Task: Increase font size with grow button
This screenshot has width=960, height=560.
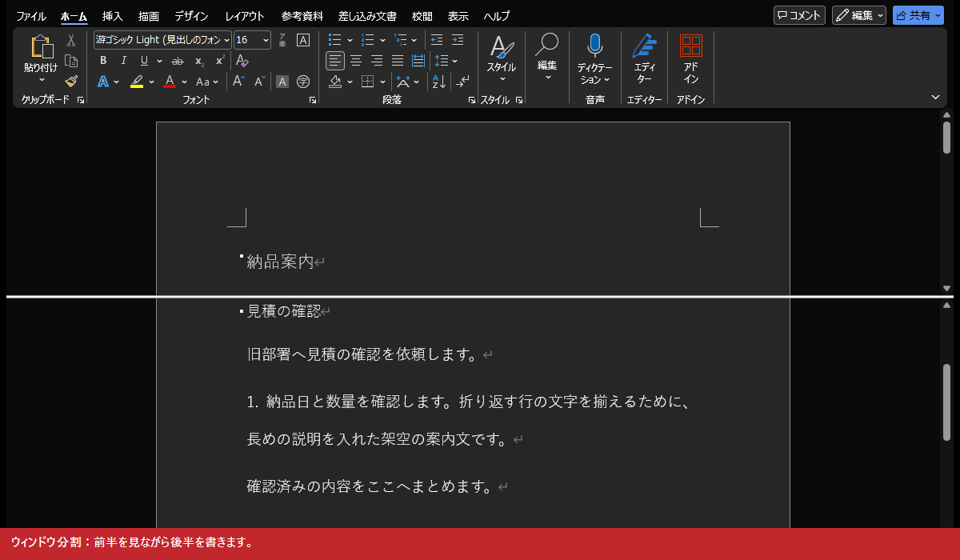Action: coord(238,81)
